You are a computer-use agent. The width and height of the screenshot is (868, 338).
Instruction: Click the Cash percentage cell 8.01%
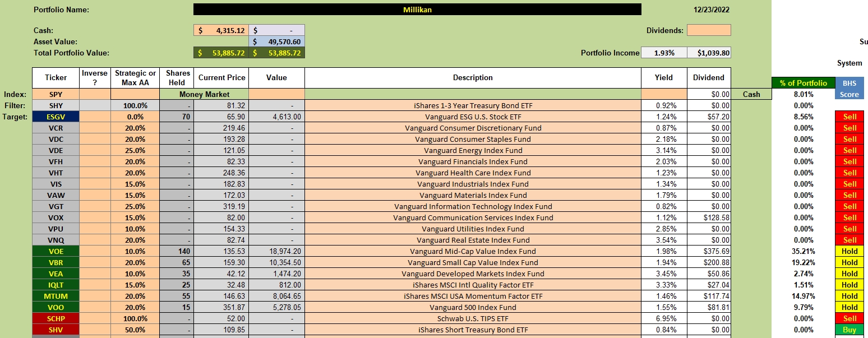pyautogui.click(x=803, y=94)
